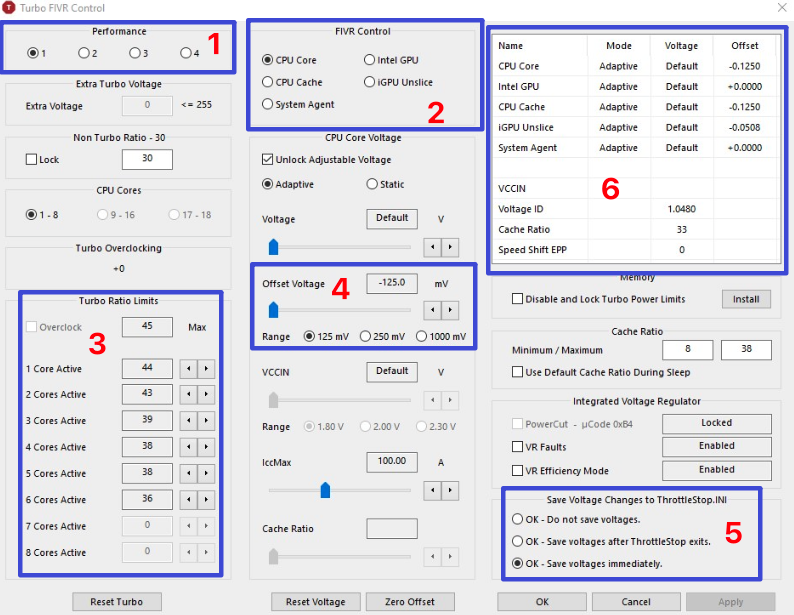The image size is (794, 615).
Task: Click the IccMax value field
Action: pyautogui.click(x=392, y=462)
